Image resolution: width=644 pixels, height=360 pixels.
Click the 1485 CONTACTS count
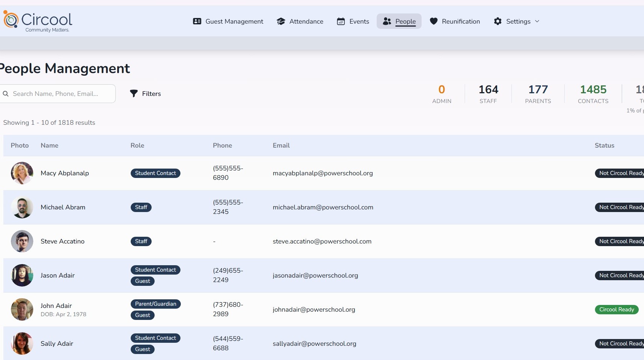click(593, 94)
